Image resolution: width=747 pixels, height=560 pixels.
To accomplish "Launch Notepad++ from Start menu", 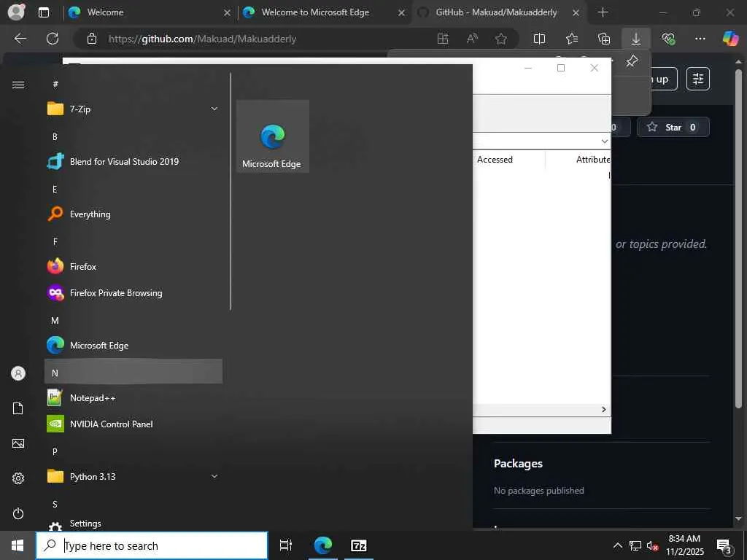I will pyautogui.click(x=133, y=397).
